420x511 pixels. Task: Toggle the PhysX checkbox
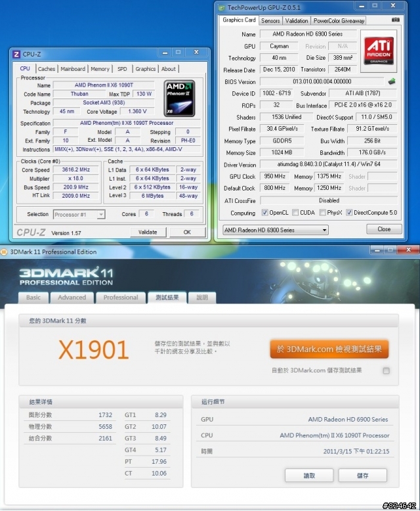[322, 213]
